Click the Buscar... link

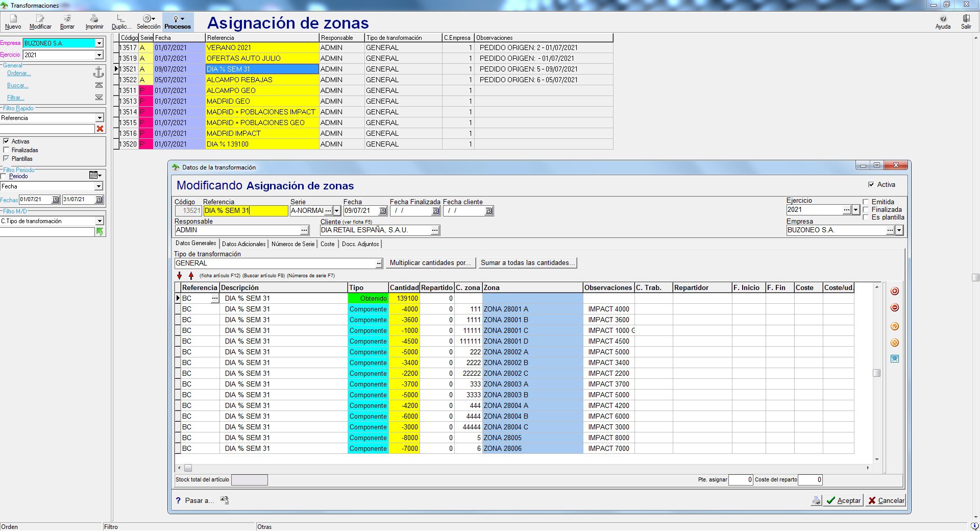coord(18,85)
